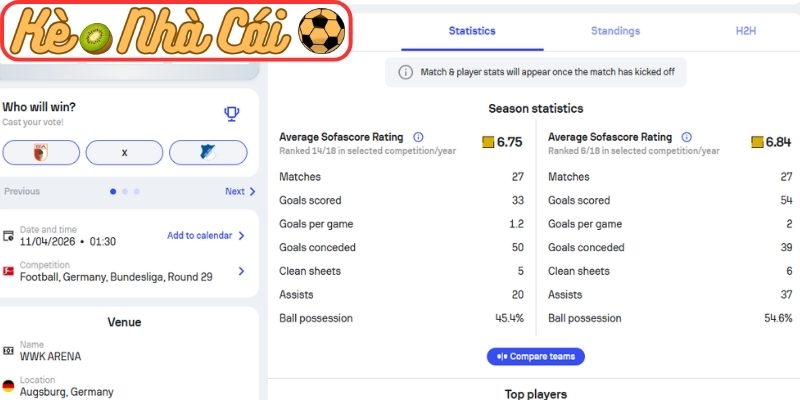Click the Kèo Nhà Cái logo banner
Viewport: 800px width, 400px height.
click(178, 31)
